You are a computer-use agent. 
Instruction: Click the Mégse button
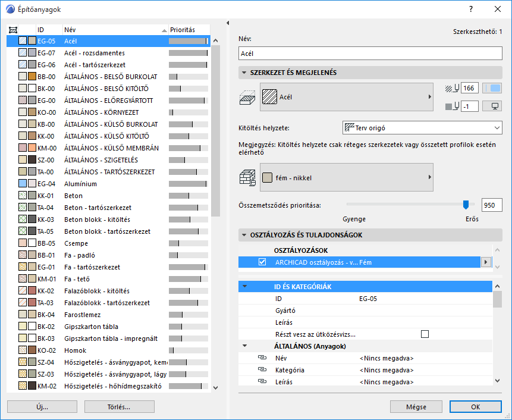tap(416, 407)
